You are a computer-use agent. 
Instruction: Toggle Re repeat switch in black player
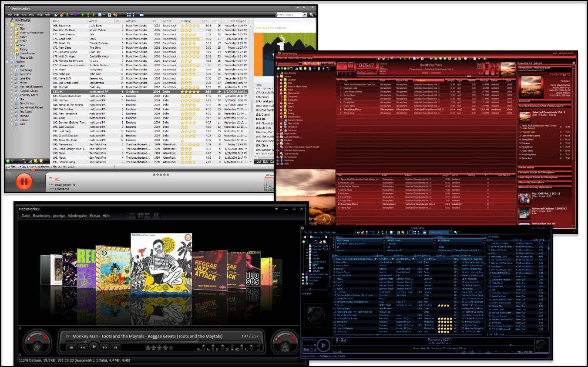click(x=213, y=347)
